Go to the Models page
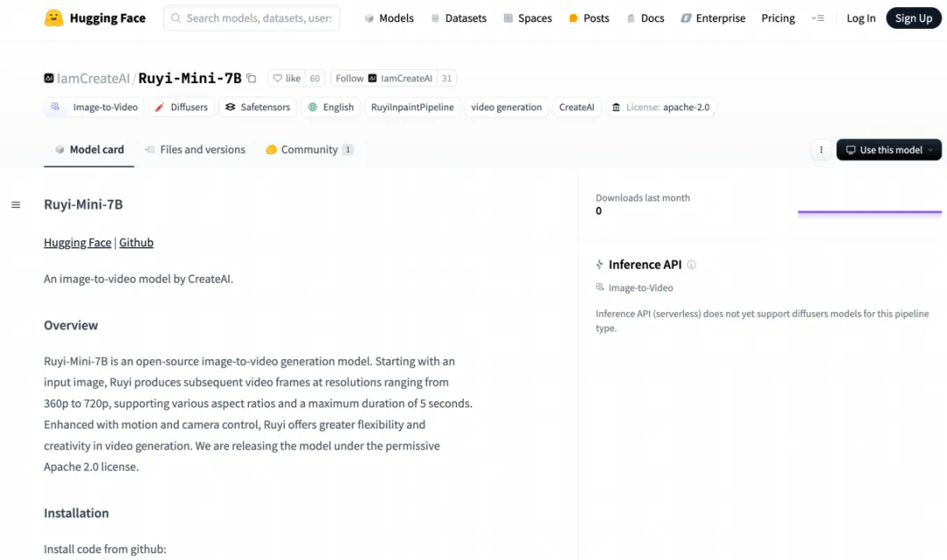 tap(388, 18)
